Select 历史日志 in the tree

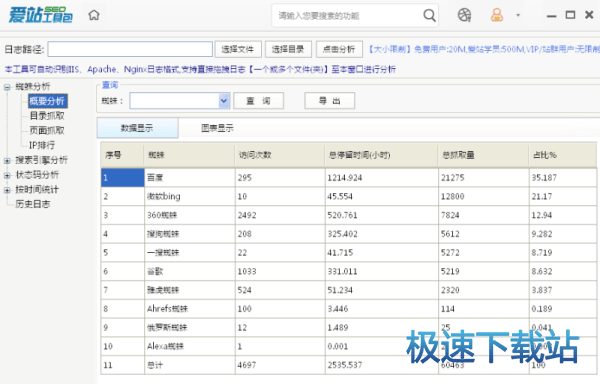click(x=33, y=204)
